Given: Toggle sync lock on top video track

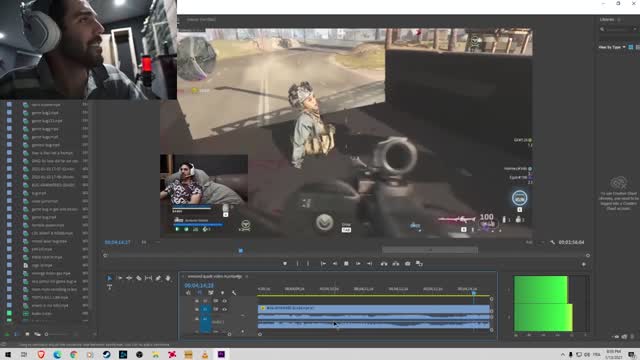Looking at the screenshot, I should point(216,301).
